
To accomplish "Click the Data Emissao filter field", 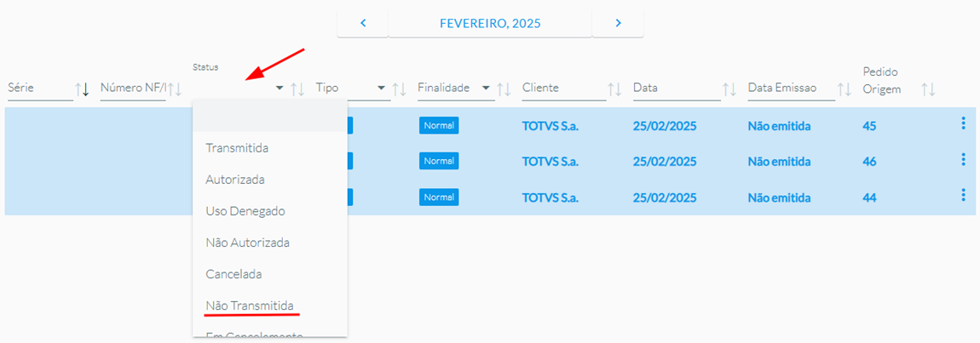I will pos(792,89).
